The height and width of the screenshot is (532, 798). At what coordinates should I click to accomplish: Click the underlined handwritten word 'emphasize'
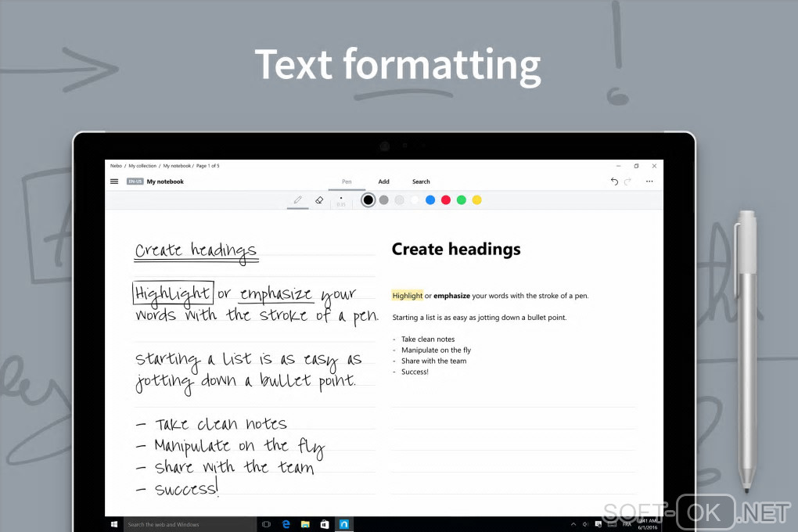[x=275, y=295]
